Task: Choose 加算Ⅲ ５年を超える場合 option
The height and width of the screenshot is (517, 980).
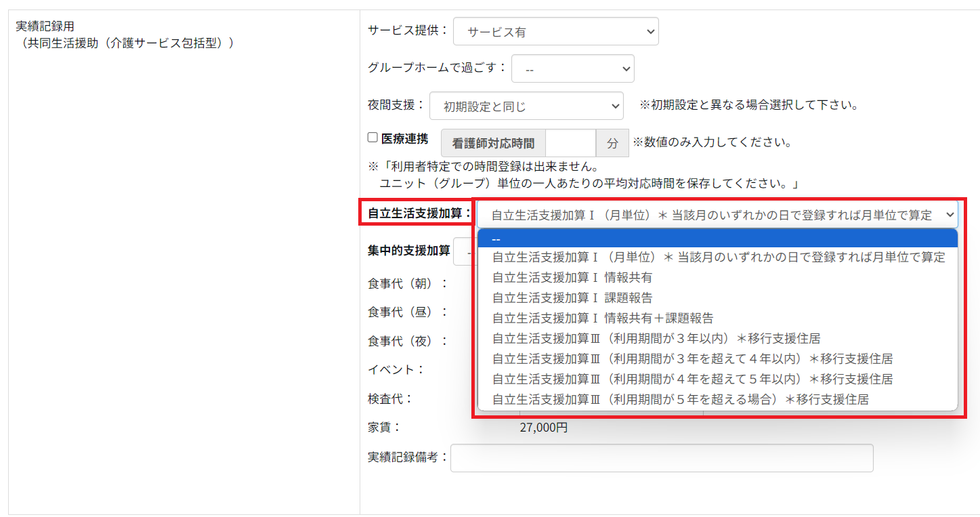Action: [x=717, y=400]
